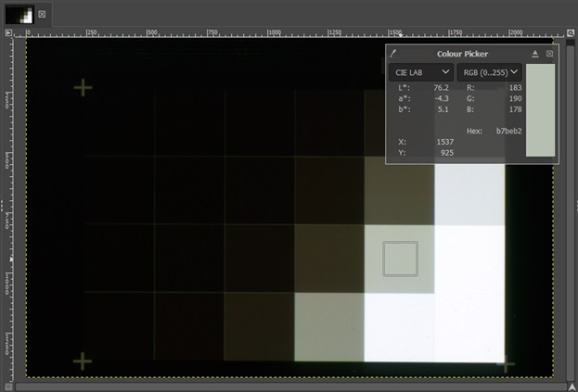
Task: Open the navigation preview icon
Action: (571, 386)
